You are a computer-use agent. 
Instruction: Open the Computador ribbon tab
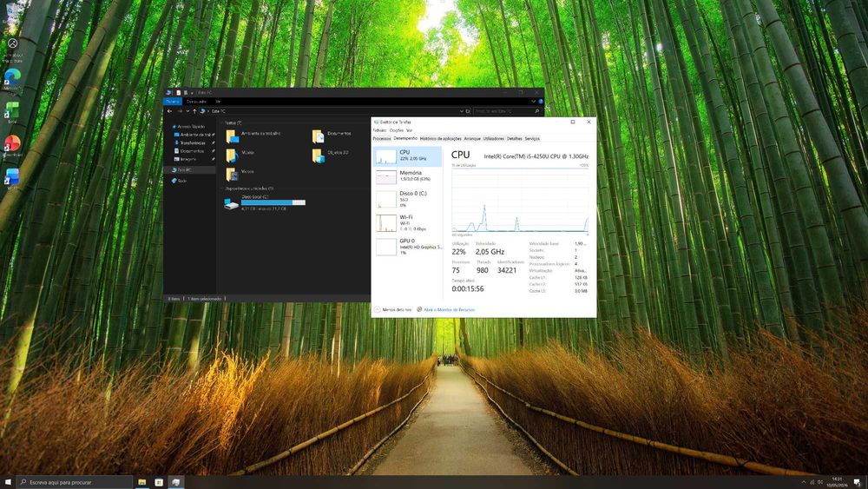tap(196, 102)
